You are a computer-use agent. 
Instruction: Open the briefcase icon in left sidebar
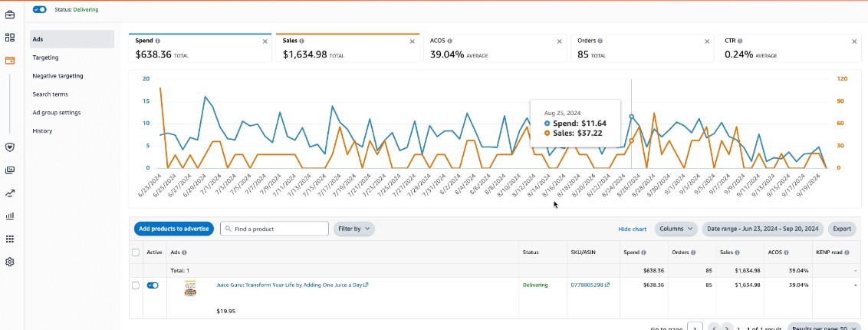tap(10, 15)
